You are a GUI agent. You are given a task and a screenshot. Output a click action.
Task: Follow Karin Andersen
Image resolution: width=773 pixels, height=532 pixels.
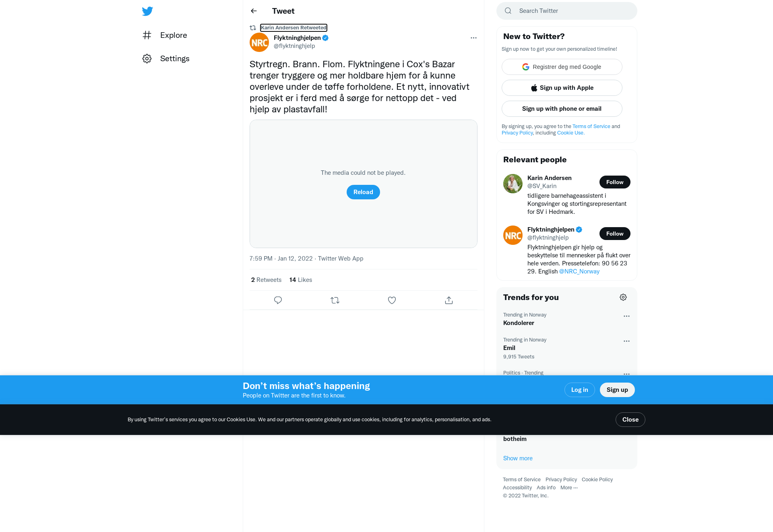(615, 182)
